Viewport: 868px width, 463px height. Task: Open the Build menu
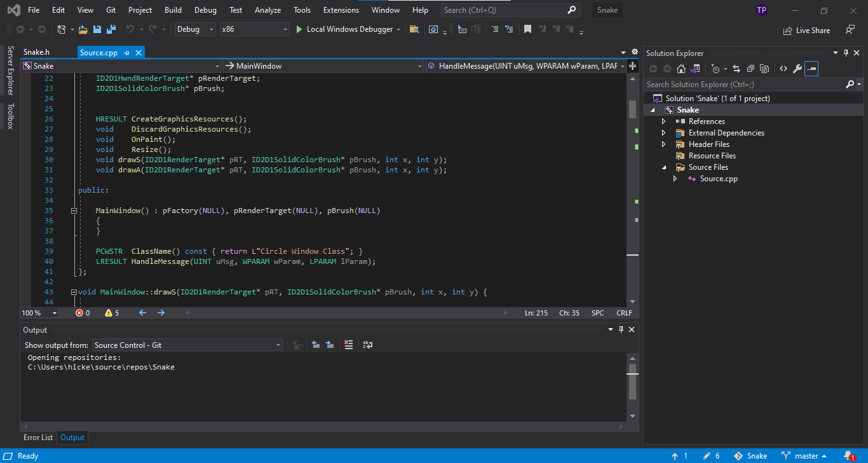coord(173,10)
